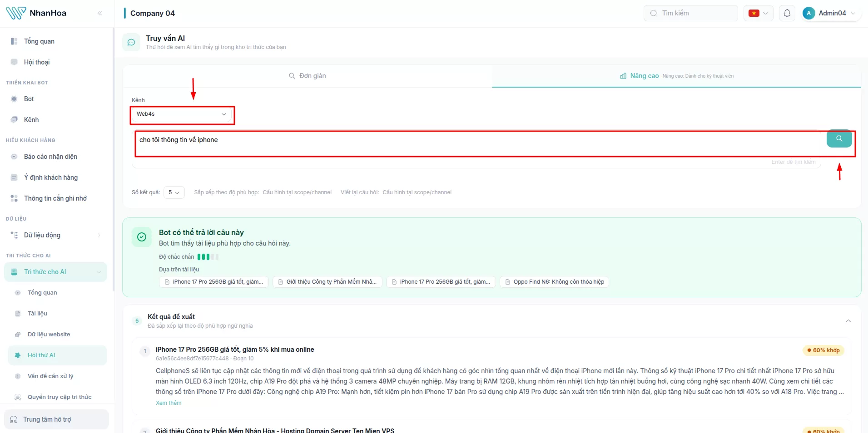Focus the Tìm kiếm search field

(x=690, y=13)
